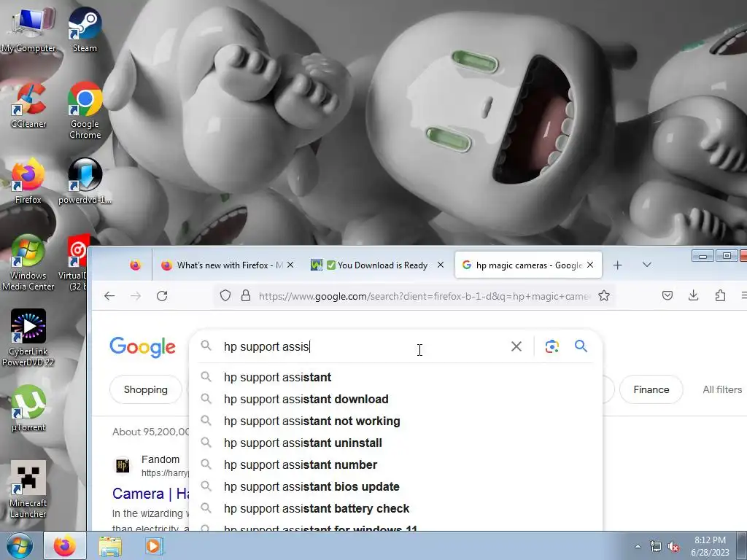Open CCleaner desktop shortcut
The image size is (747, 560).
(x=28, y=106)
